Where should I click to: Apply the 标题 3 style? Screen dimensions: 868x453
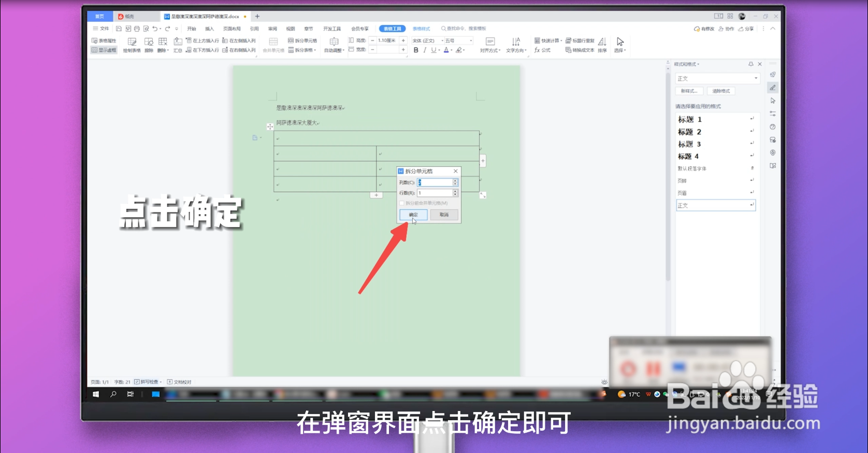pos(716,144)
